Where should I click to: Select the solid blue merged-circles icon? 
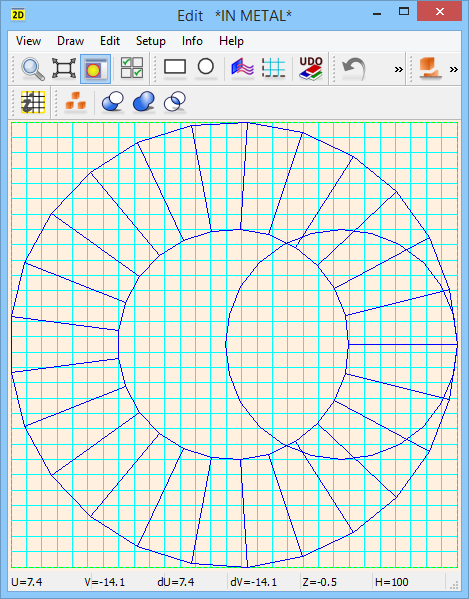(x=144, y=102)
